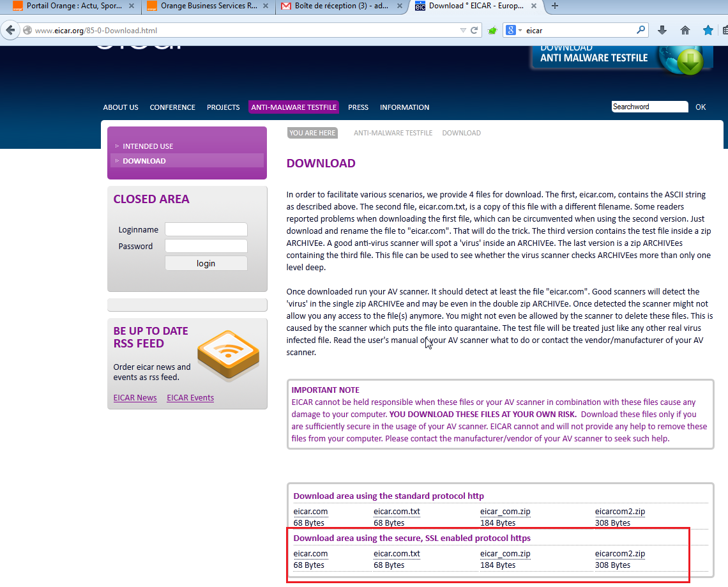Close the Portail Orange tab

pyautogui.click(x=132, y=6)
